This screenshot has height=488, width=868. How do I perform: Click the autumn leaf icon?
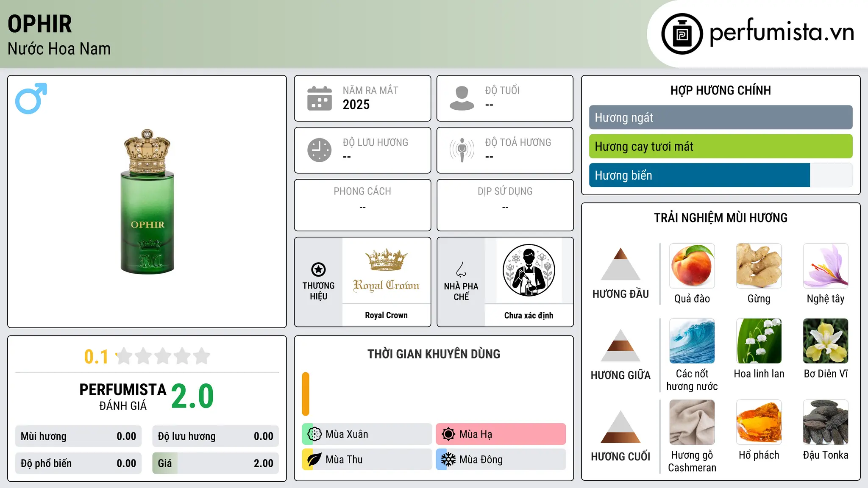314,459
